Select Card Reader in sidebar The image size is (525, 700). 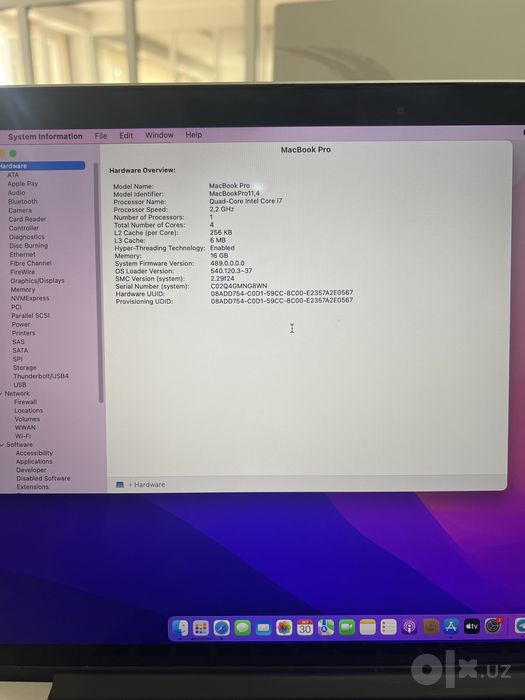coord(27,219)
